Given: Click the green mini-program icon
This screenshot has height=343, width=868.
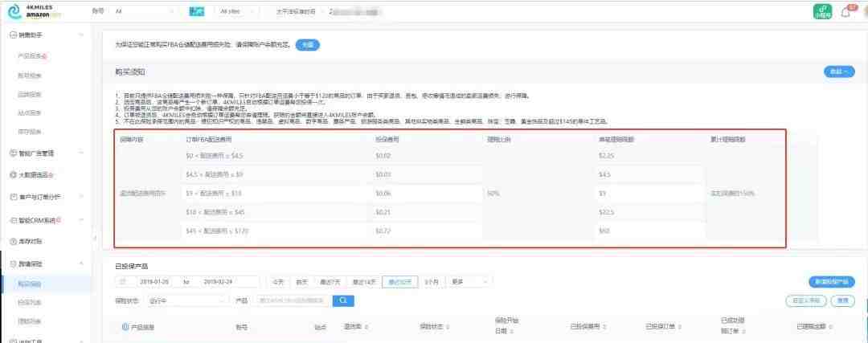Looking at the screenshot, I should click(x=823, y=11).
